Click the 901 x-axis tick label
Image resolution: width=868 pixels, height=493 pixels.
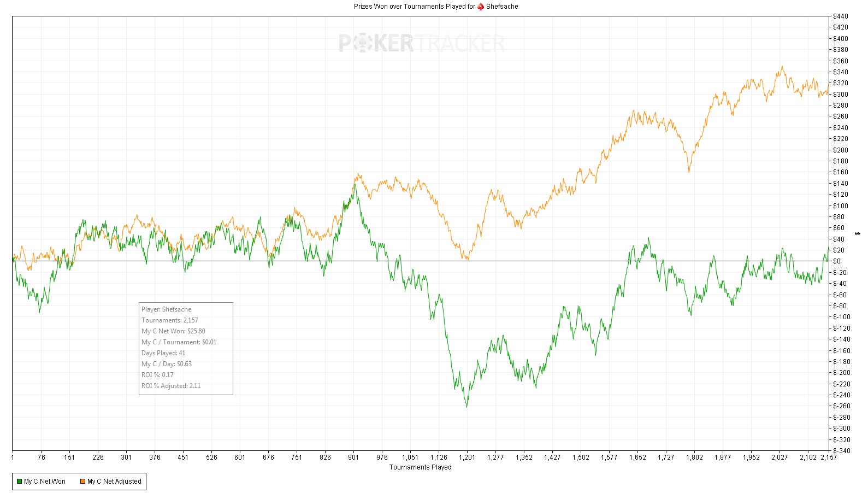click(x=353, y=457)
